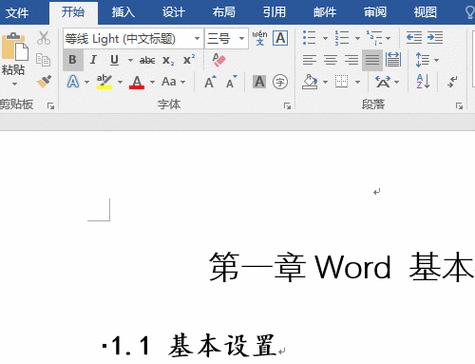Apply Borders icon

pyautogui.click(x=342, y=82)
